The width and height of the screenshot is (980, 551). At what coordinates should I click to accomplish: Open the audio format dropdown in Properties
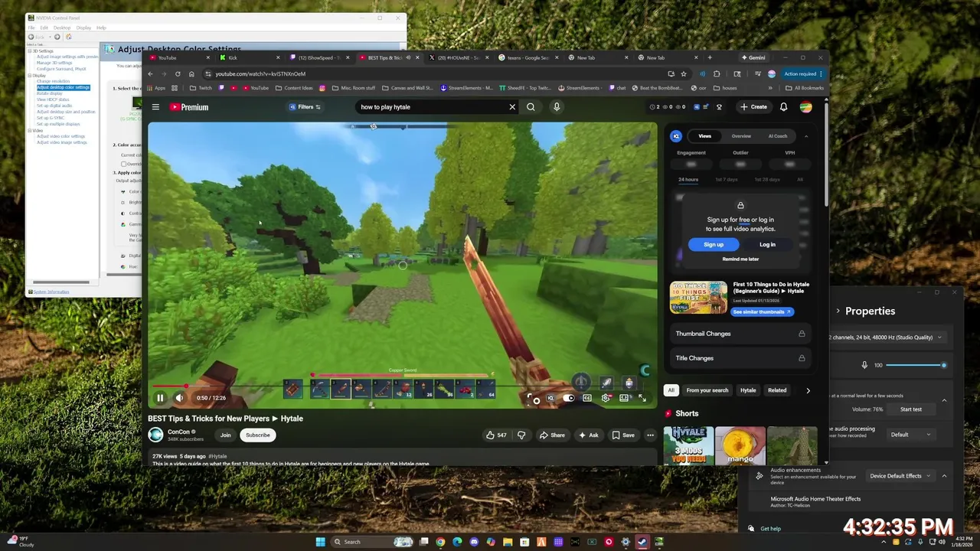(x=887, y=337)
